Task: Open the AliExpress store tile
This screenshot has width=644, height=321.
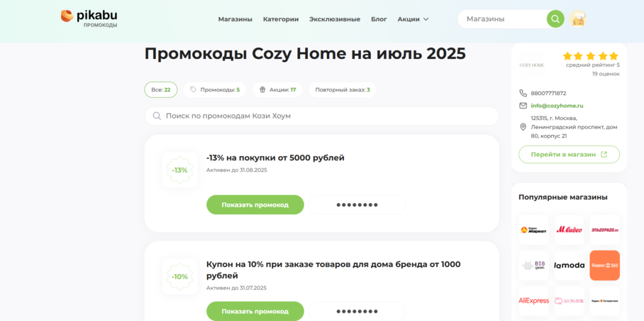Action: pyautogui.click(x=533, y=301)
